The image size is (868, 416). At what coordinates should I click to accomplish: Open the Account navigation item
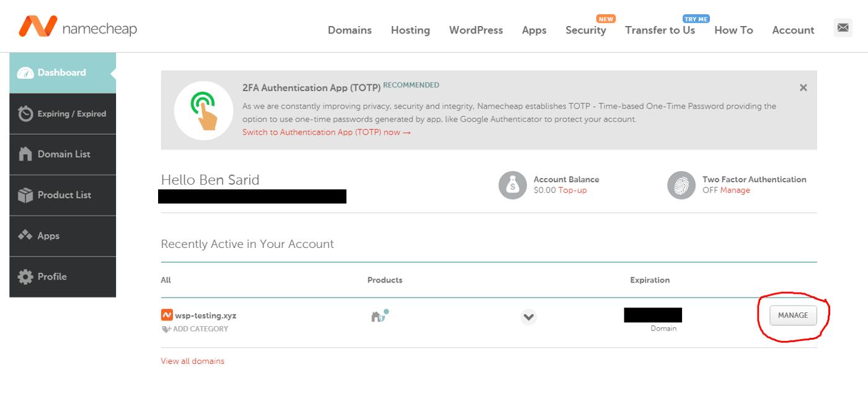(793, 30)
